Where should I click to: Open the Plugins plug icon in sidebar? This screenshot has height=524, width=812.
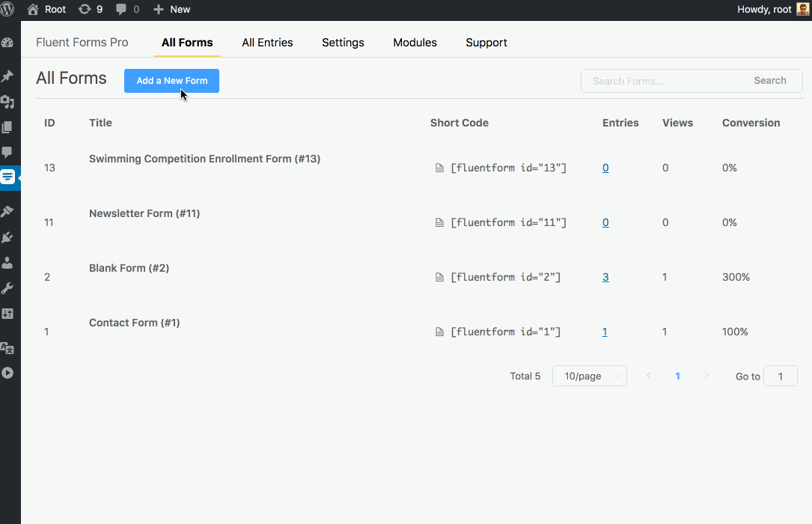(7, 237)
